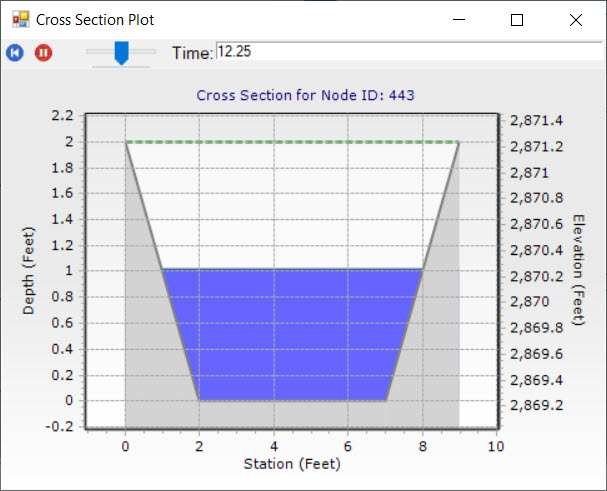Click the 2.2 depth tick label
Screen dimensions: 607x491
(62, 115)
